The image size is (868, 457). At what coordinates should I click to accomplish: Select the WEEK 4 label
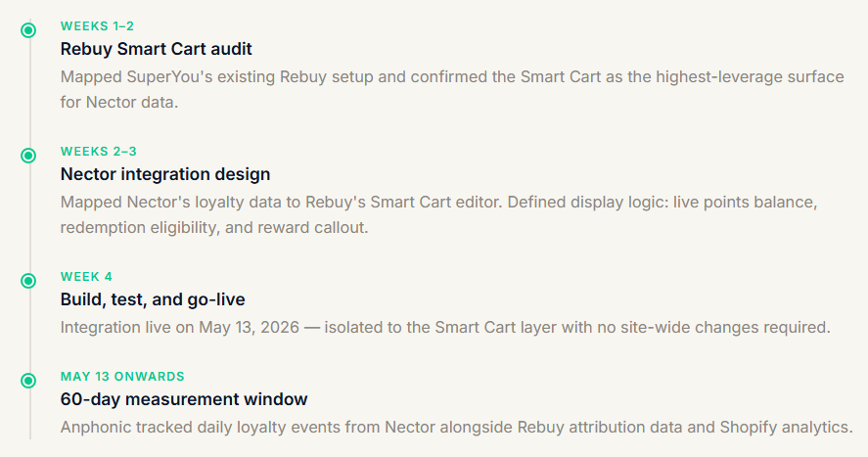tap(86, 276)
